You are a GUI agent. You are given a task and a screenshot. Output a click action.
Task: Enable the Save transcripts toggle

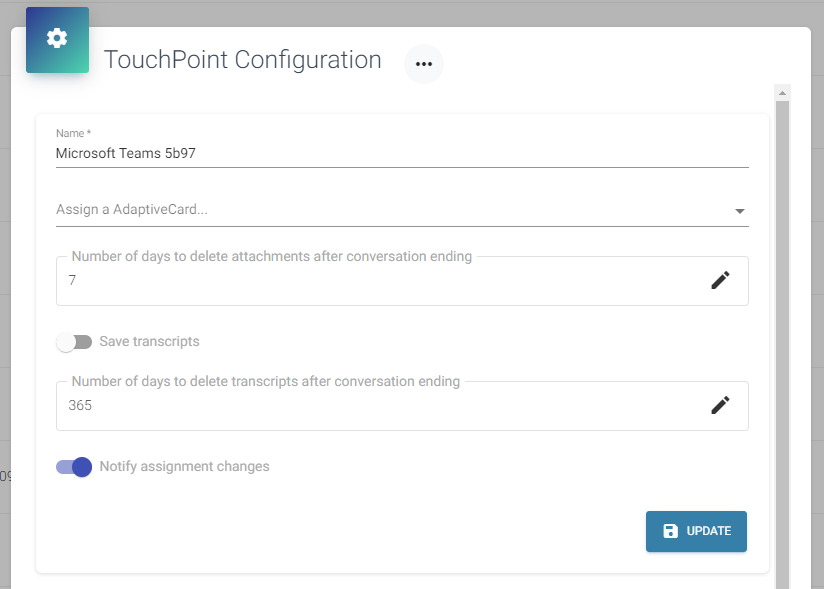(x=73, y=342)
